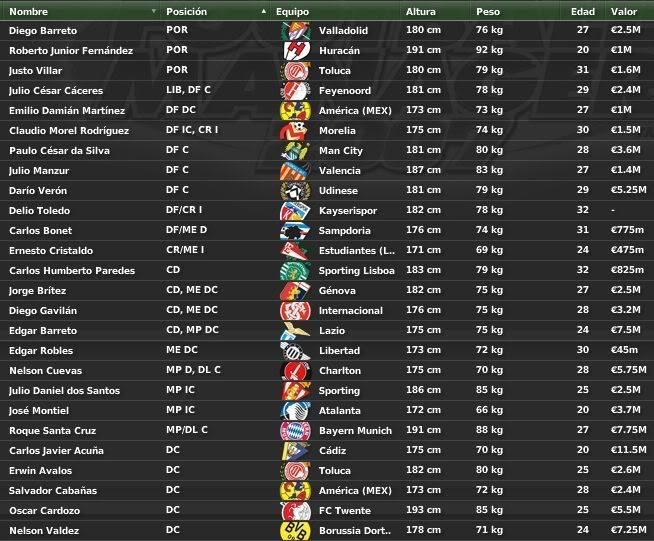Viewport: 654px width, 541px height.
Task: Sort by the Peso column header
Action: point(488,12)
